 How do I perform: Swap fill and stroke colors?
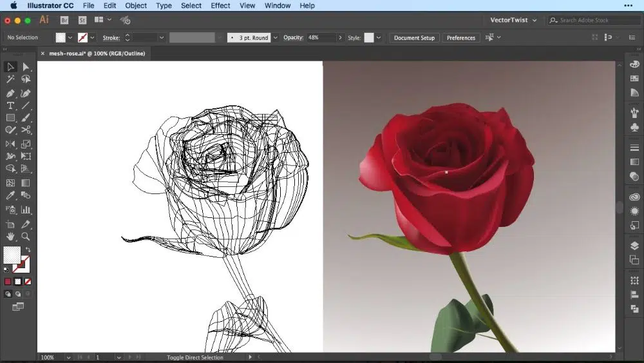point(28,250)
